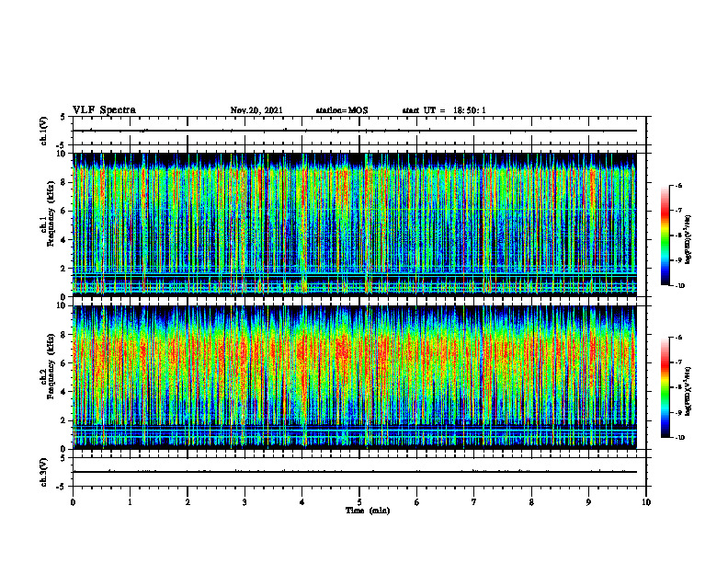
Task: Select the ch.1 color bar log(PSD) label
Action: tap(688, 240)
